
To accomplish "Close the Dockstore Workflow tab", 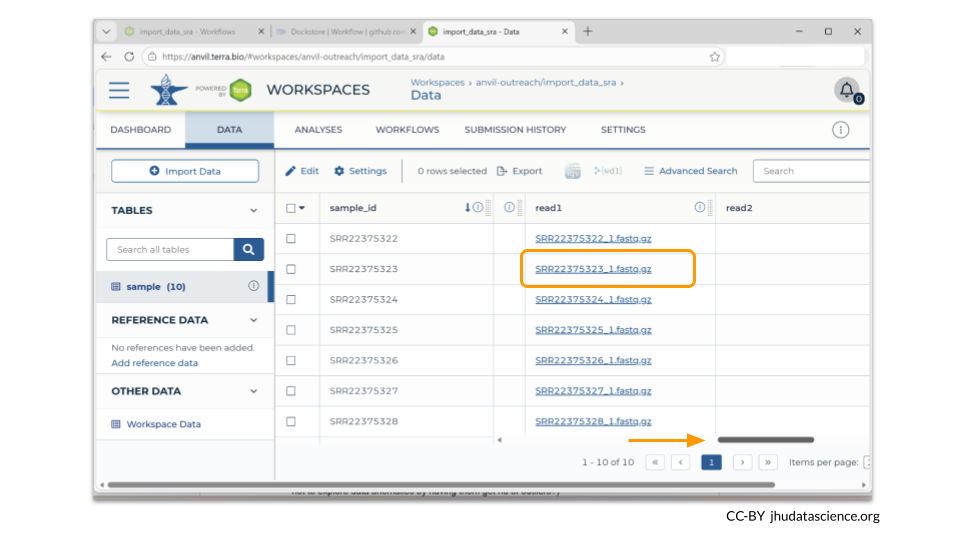I will tap(413, 31).
